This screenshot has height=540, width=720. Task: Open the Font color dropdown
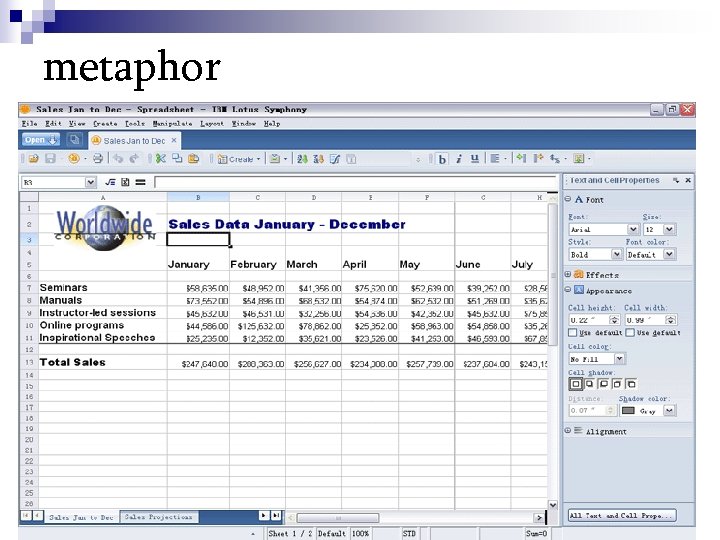point(669,254)
